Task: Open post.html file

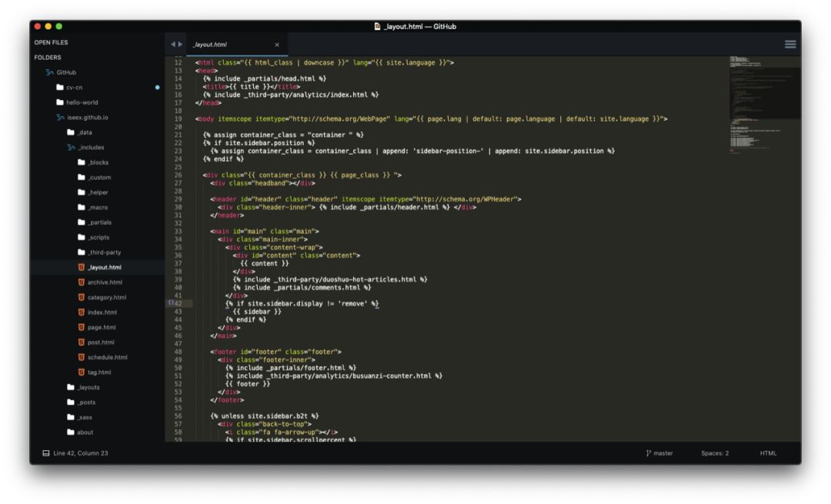Action: point(101,342)
